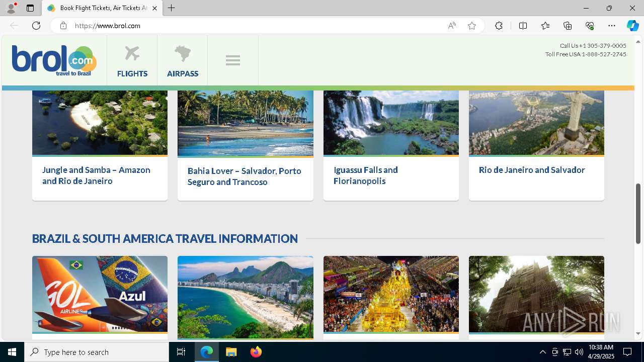Open the Windows Start menu

pos(12,352)
